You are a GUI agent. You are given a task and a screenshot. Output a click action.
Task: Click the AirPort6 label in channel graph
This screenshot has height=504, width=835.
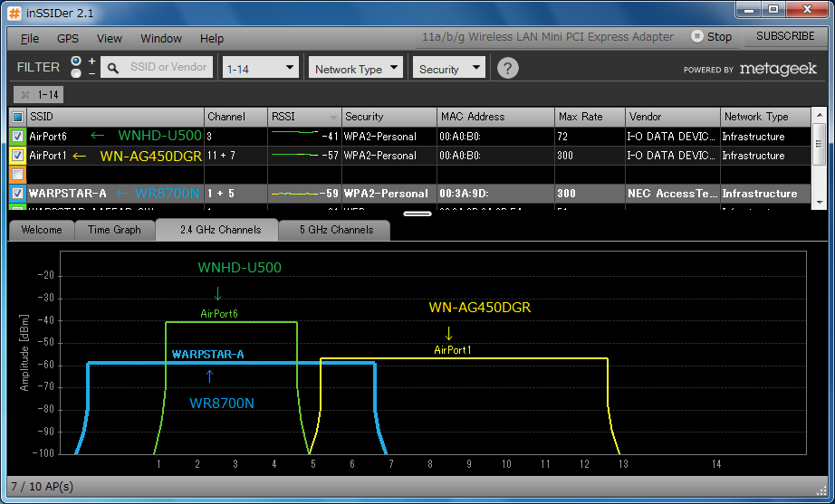[219, 314]
